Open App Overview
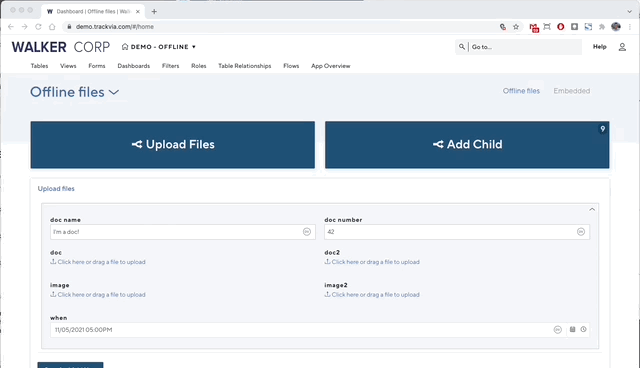 [x=331, y=66]
